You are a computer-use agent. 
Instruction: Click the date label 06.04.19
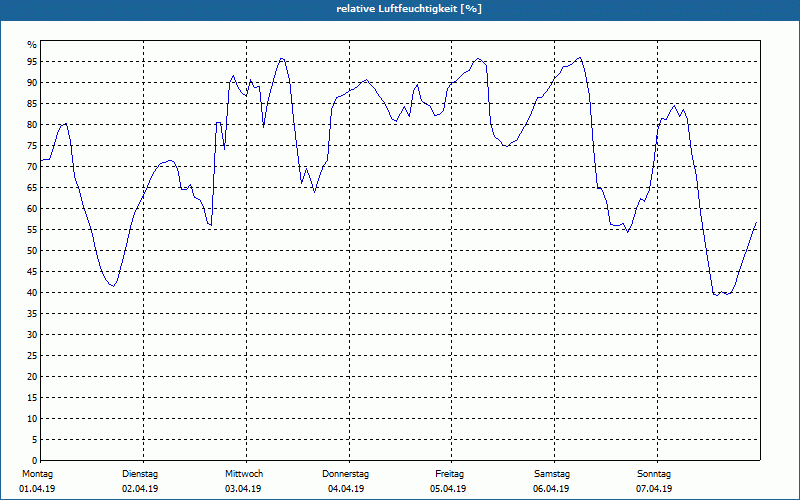click(551, 489)
